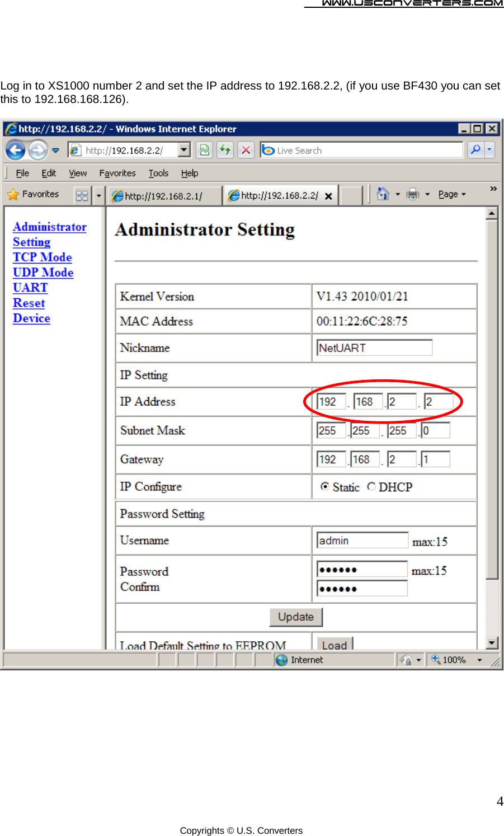Enable DHCP IP configuration
The image size is (504, 836).
click(371, 487)
